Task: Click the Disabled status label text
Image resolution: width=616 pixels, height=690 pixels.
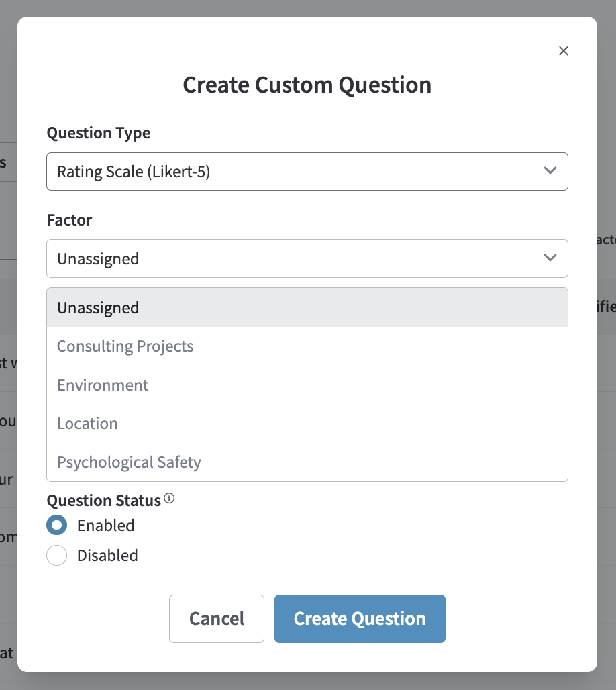Action: pos(107,556)
